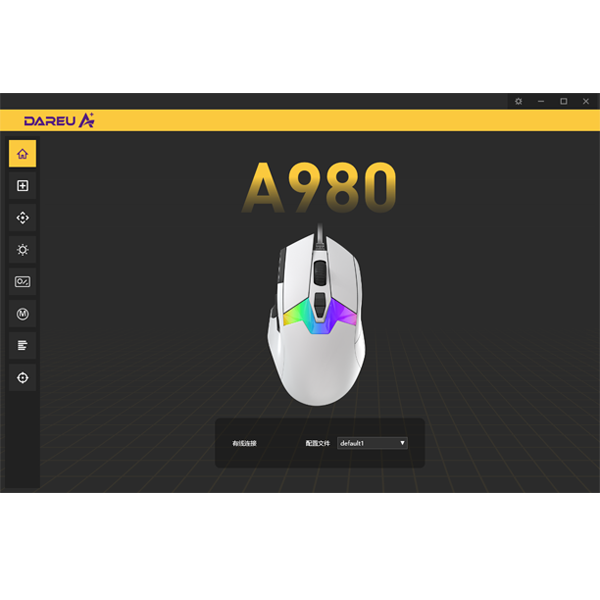The height and width of the screenshot is (600, 600).
Task: Open the plus-square button settings icon
Action: [22, 186]
